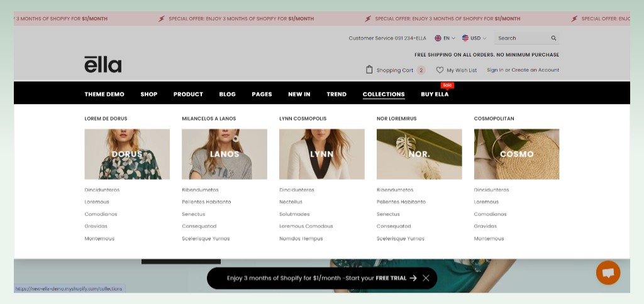Click Dinciduntores under Lorem De Dorus
This screenshot has width=644, height=304.
click(102, 190)
